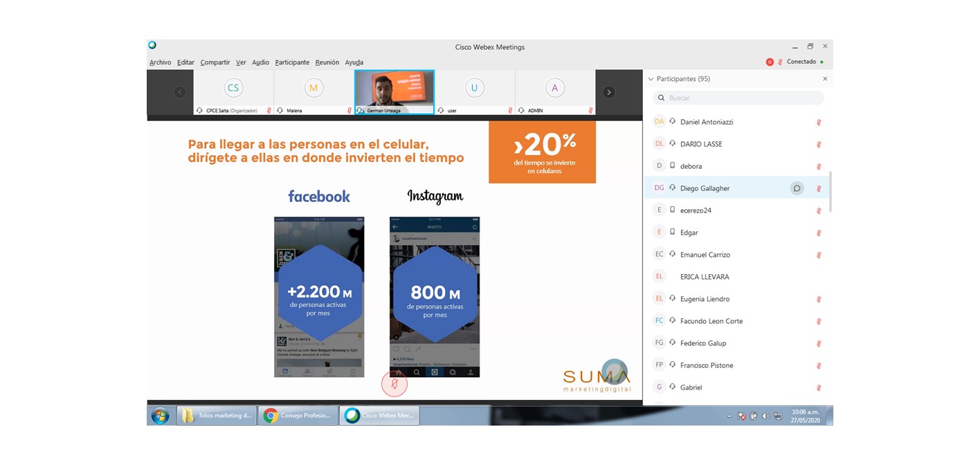Select DARIO LASSE in participants list
Viewport: 980px width, 465px height.
click(x=738, y=144)
